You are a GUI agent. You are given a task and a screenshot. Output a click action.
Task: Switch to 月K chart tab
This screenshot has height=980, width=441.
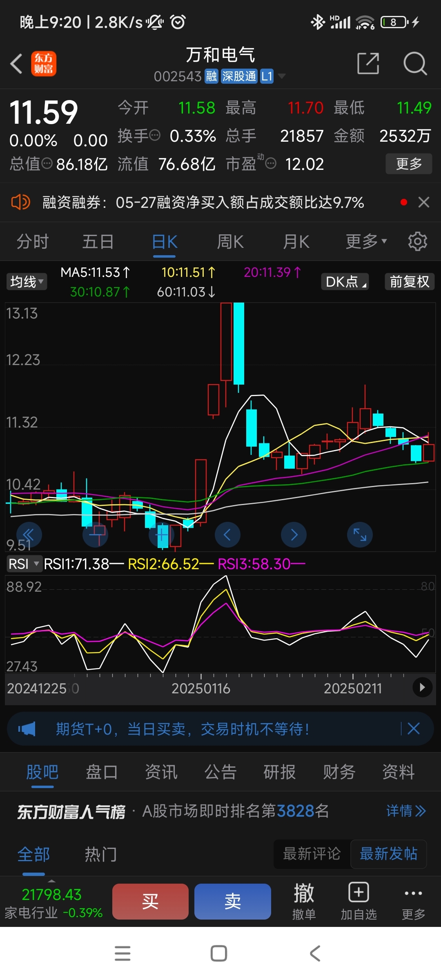point(296,242)
